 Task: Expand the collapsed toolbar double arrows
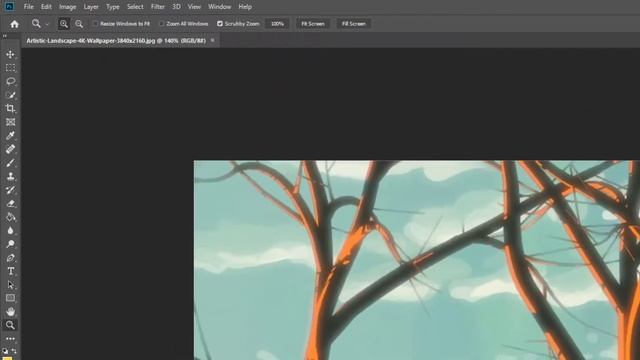pyautogui.click(x=5, y=36)
